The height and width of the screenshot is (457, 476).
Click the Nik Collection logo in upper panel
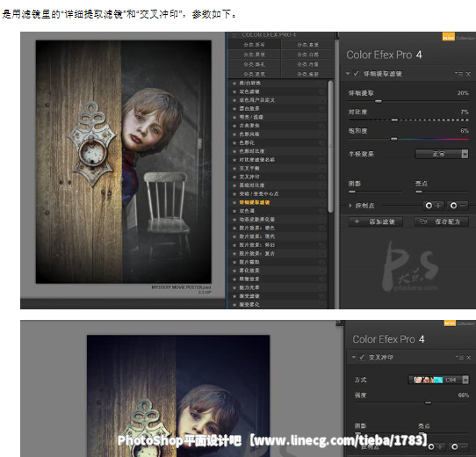458,37
